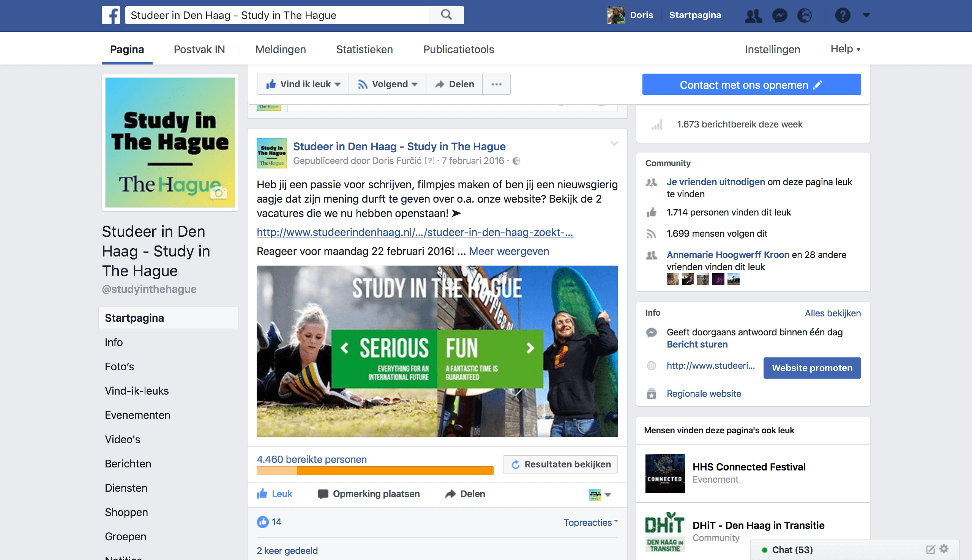Switch to the Statistieken tab

[x=364, y=49]
